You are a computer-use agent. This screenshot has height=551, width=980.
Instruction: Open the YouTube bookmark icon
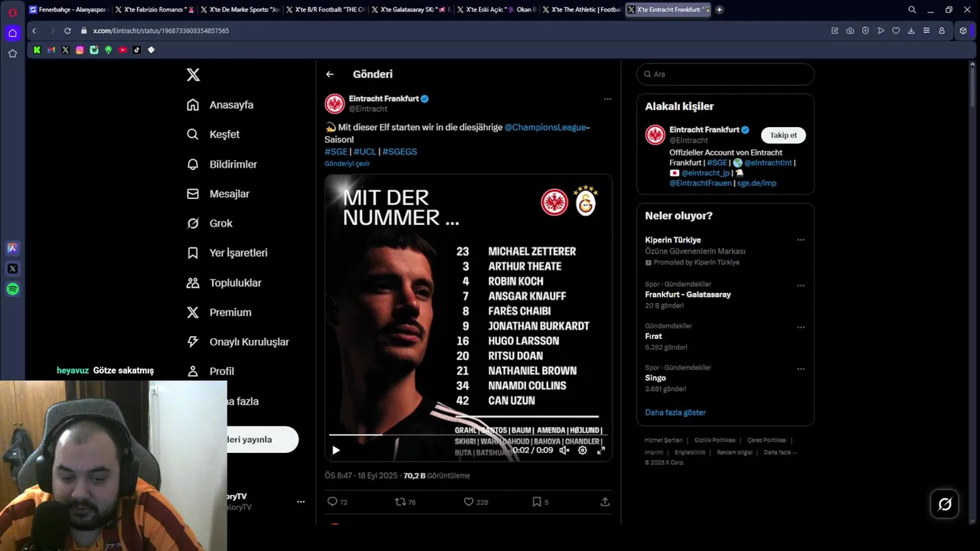tap(122, 50)
